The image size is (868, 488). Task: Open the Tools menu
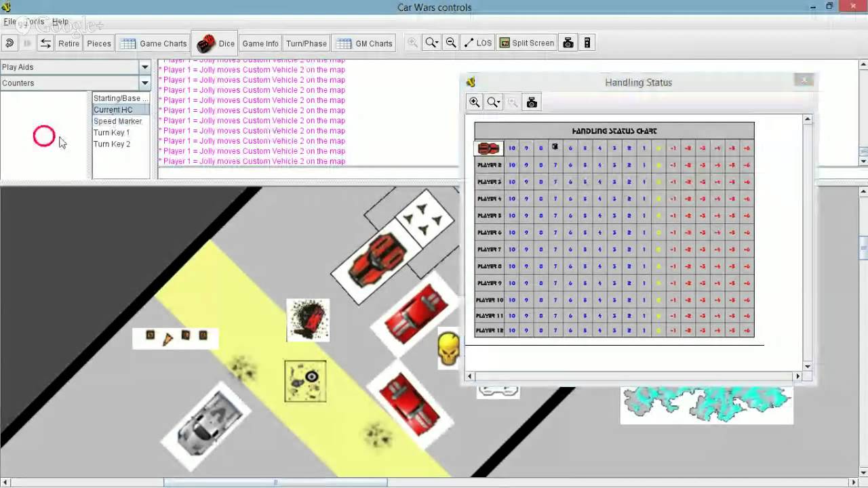tap(35, 22)
